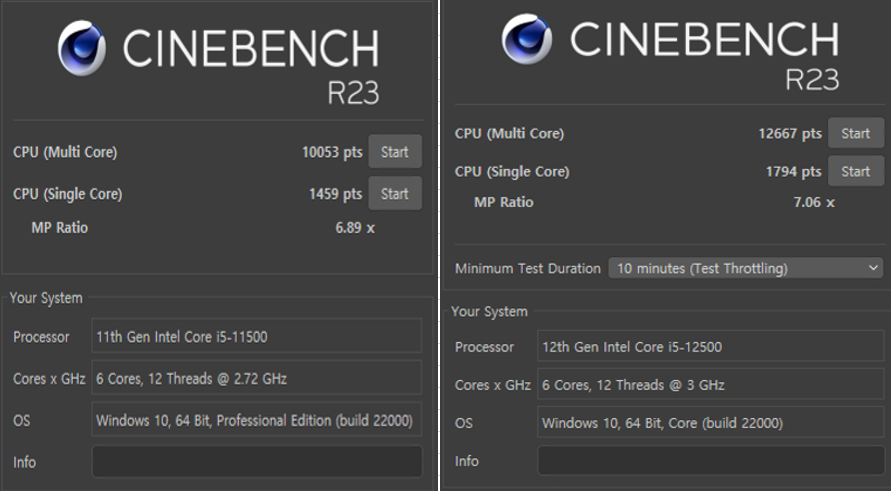Click OS field showing Core build 22000
The width and height of the screenshot is (891, 491).
coord(711,423)
